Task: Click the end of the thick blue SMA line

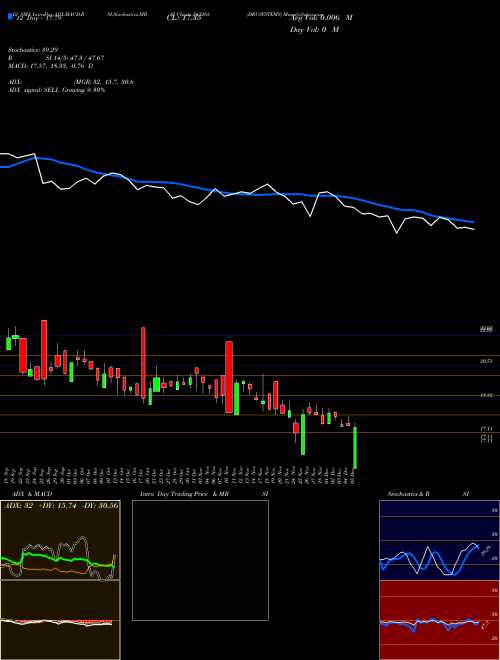Action: pos(473,222)
